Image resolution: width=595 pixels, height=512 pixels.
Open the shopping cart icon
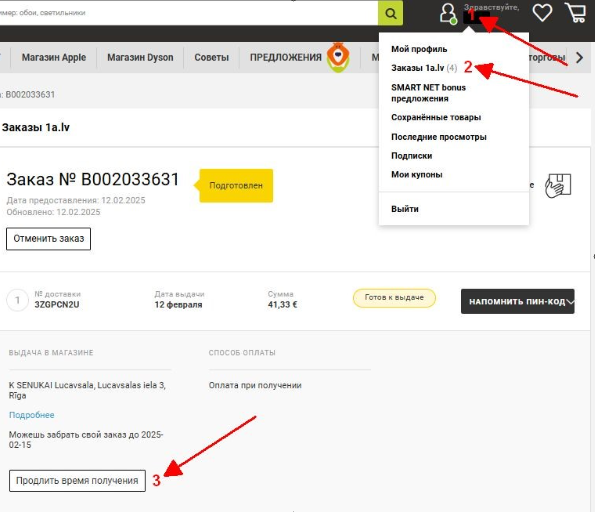[575, 13]
